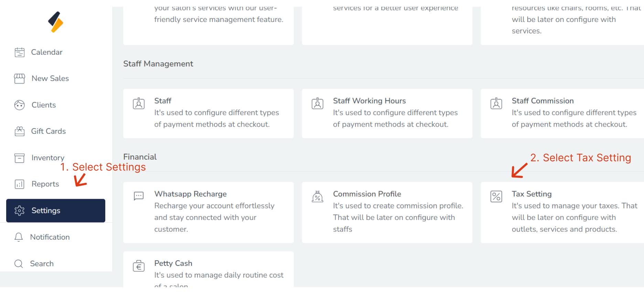The height and width of the screenshot is (294, 644).
Task: Click the Tax Setting title
Action: pyautogui.click(x=532, y=194)
